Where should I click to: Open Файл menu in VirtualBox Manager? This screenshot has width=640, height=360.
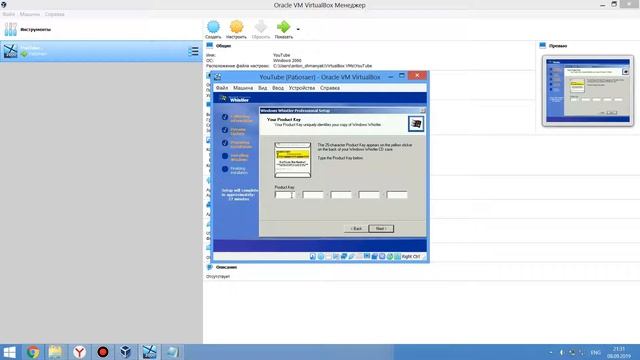tap(9, 14)
